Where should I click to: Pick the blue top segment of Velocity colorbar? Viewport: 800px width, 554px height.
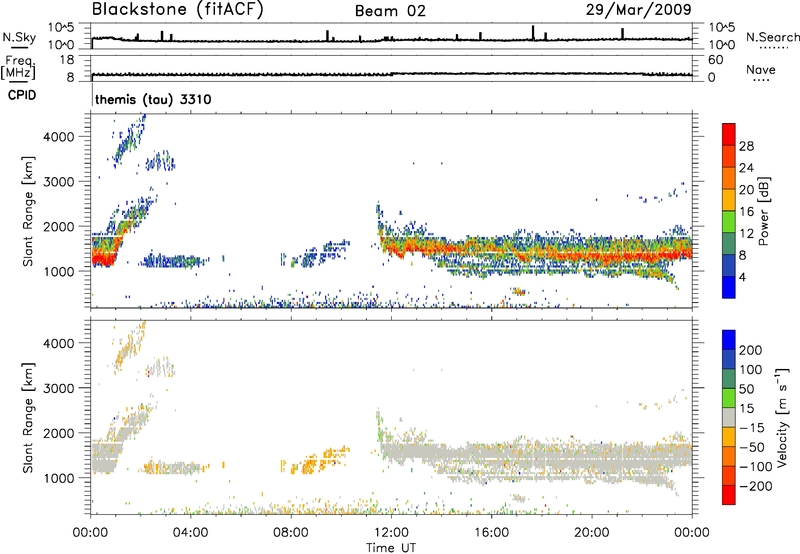click(729, 339)
